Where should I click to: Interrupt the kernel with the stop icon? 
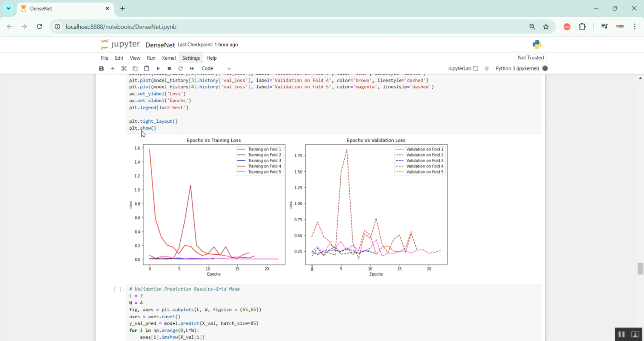pyautogui.click(x=169, y=69)
